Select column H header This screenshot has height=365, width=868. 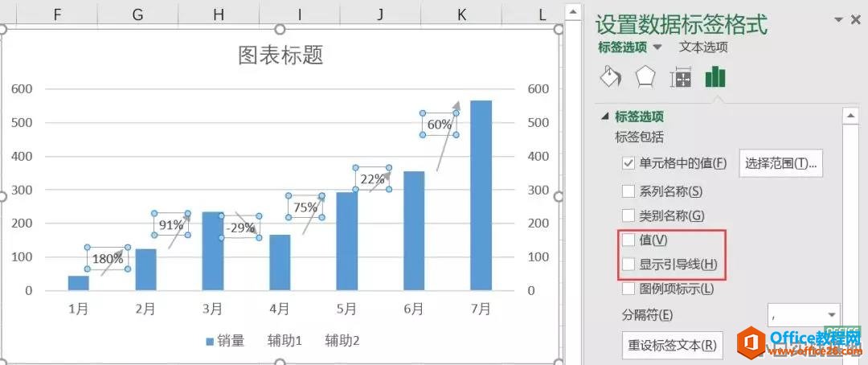coord(219,14)
